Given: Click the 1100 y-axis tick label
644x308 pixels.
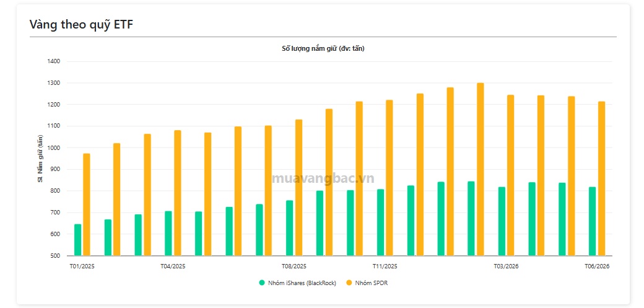Looking at the screenshot, I should (x=54, y=126).
